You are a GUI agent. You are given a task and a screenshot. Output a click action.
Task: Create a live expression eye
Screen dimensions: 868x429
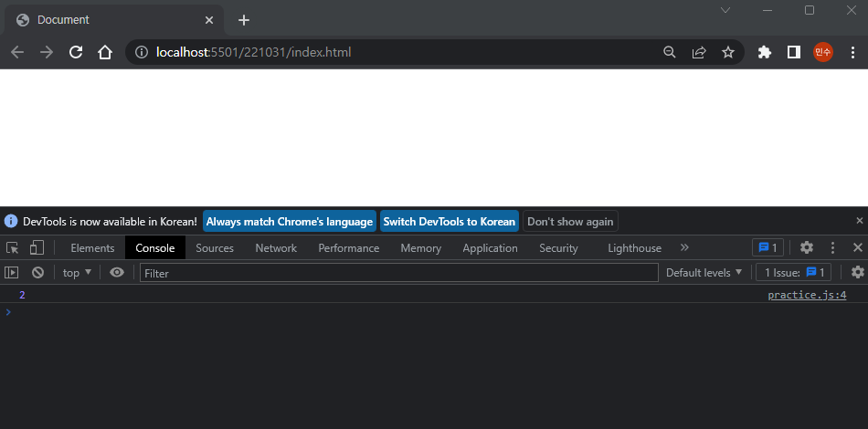117,272
